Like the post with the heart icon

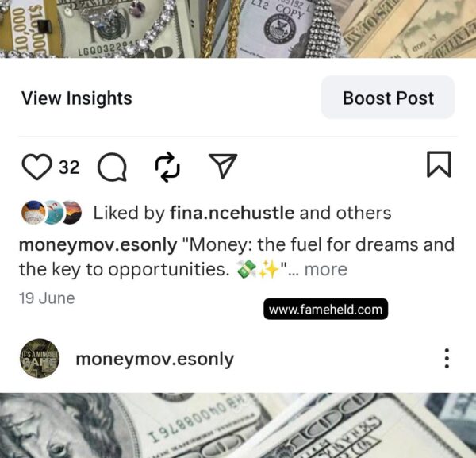[36, 167]
